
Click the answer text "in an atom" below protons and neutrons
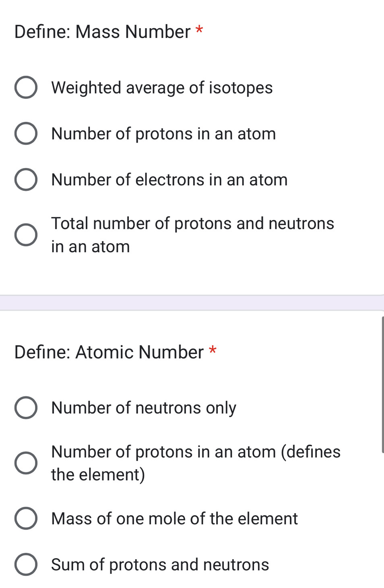90,246
